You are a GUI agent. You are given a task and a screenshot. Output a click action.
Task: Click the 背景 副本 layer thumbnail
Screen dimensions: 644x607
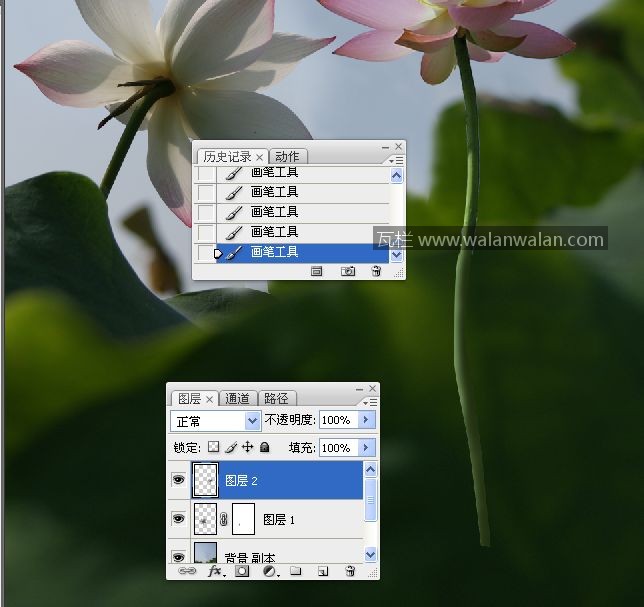205,553
